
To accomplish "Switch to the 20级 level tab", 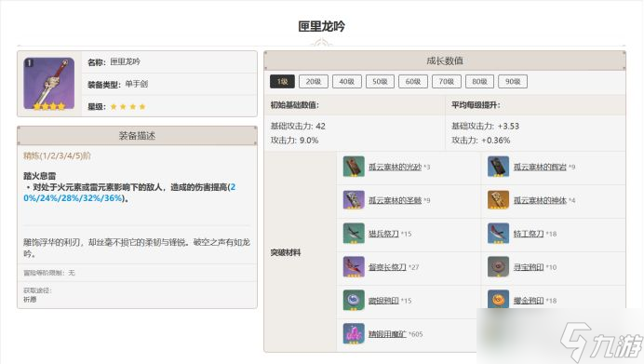I will coord(314,81).
